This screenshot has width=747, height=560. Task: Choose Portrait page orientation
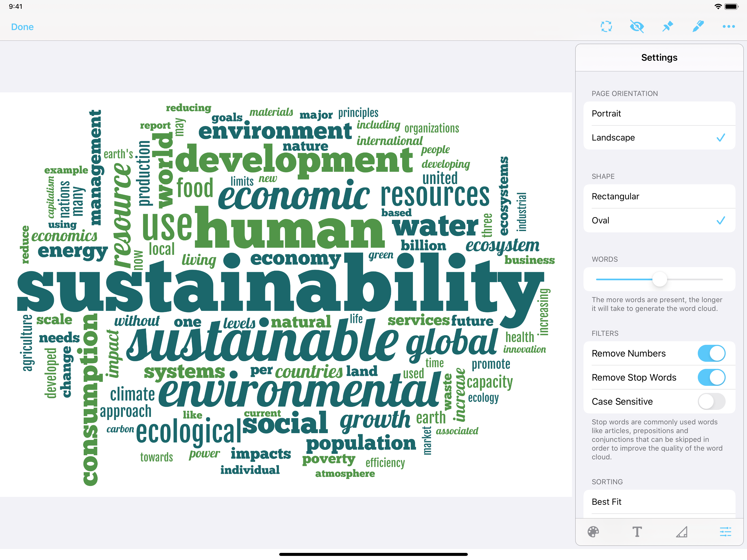pyautogui.click(x=659, y=113)
